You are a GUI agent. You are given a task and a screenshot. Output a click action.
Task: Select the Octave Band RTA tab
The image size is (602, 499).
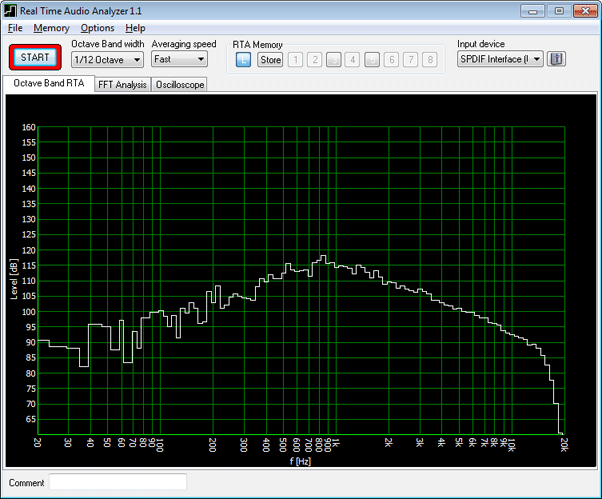48,84
